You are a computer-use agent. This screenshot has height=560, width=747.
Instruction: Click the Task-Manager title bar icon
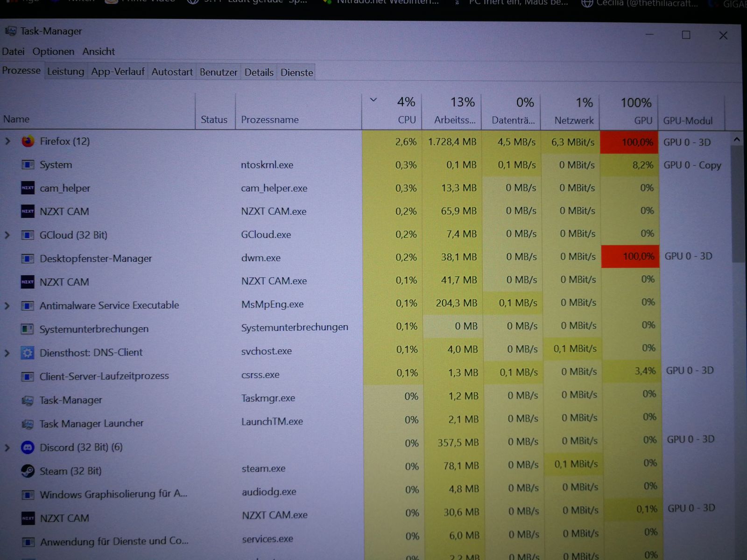[10, 31]
